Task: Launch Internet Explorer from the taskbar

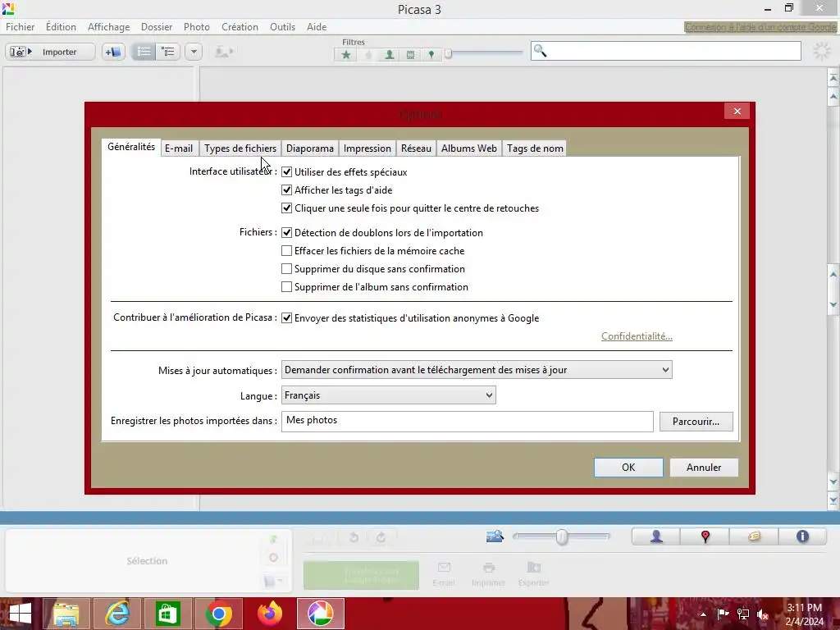Action: (x=116, y=614)
